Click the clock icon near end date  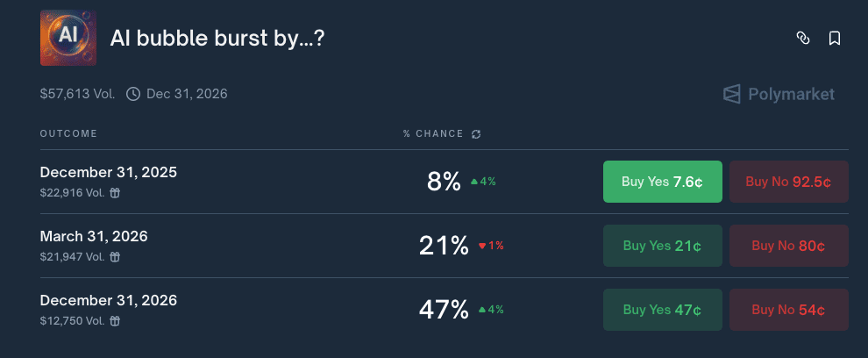click(133, 93)
